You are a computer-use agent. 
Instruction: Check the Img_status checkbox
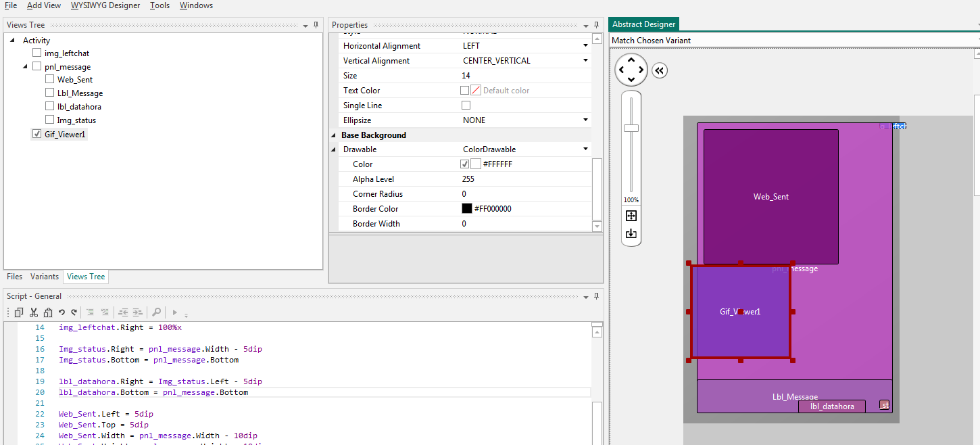click(x=50, y=120)
